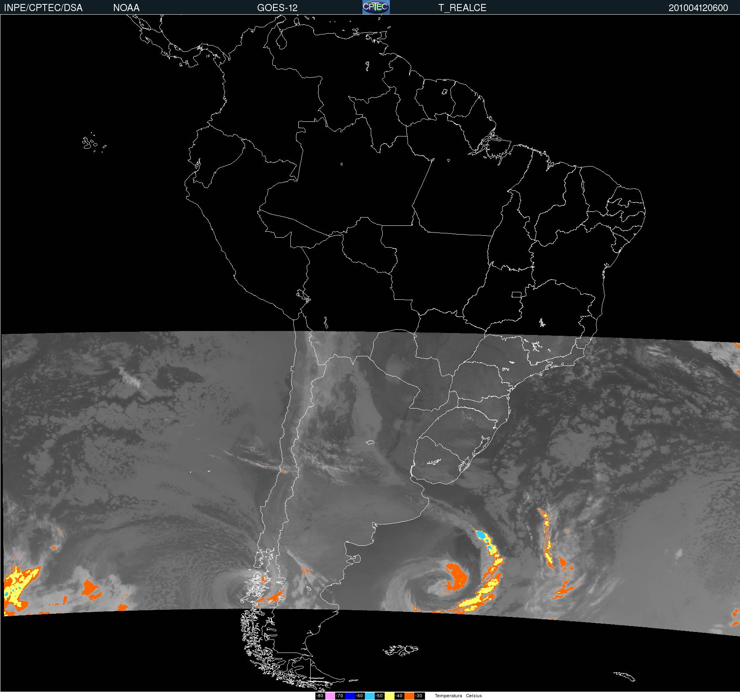This screenshot has width=740, height=700.
Task: Click the NOAA header label
Action: [126, 8]
